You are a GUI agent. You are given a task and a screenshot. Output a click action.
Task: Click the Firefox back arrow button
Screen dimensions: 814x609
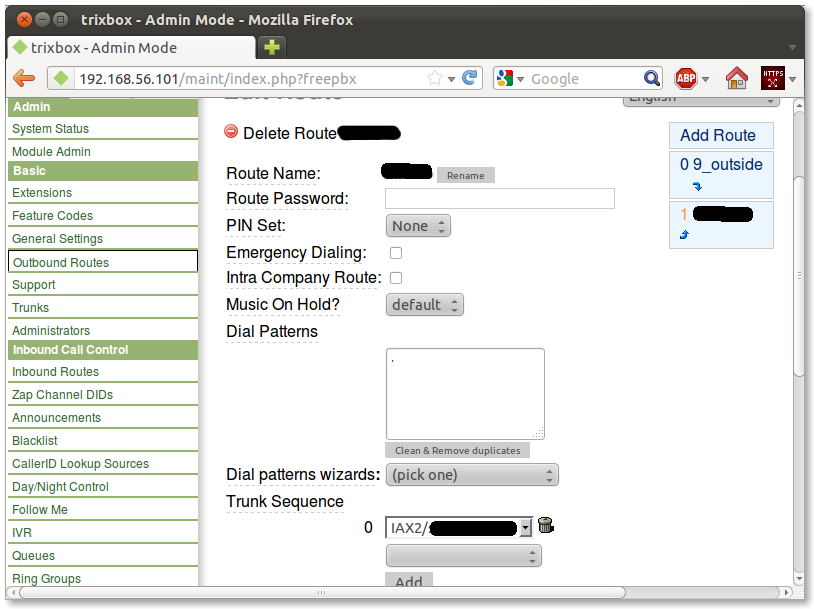tap(24, 78)
